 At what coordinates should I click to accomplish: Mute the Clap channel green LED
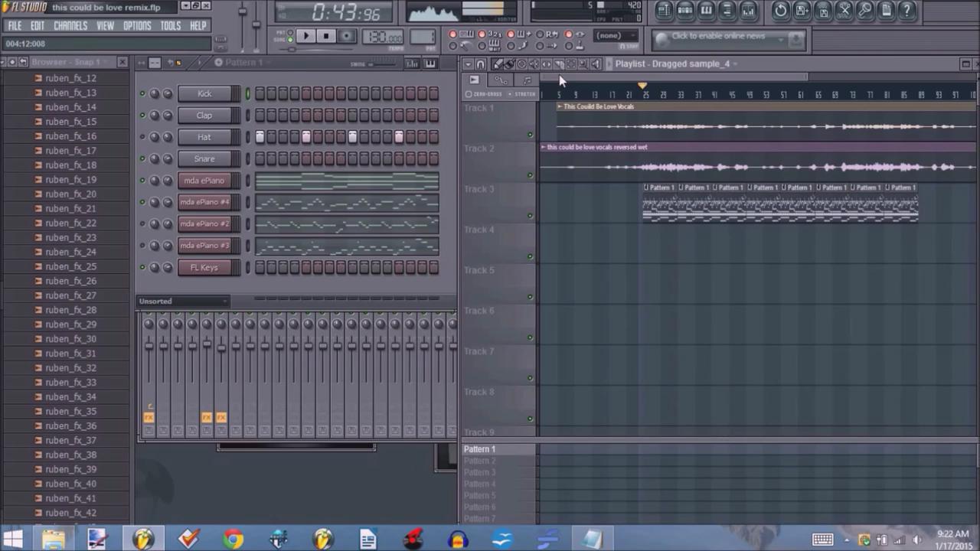coord(142,116)
